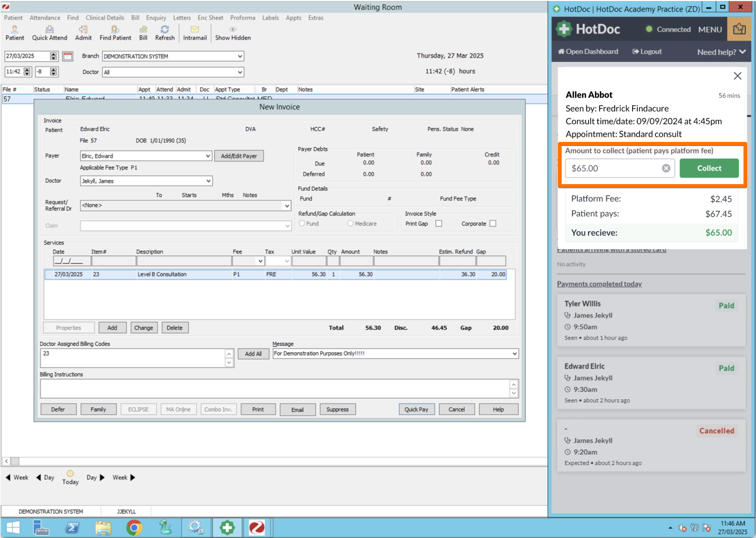Image resolution: width=756 pixels, height=538 pixels.
Task: Click the HotDoc logo cross icon
Action: (564, 29)
